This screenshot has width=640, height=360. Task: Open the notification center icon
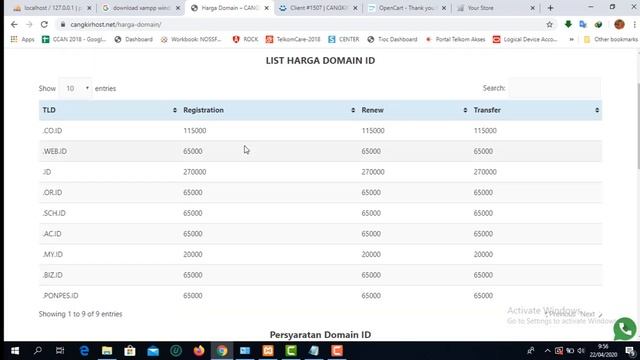click(630, 351)
